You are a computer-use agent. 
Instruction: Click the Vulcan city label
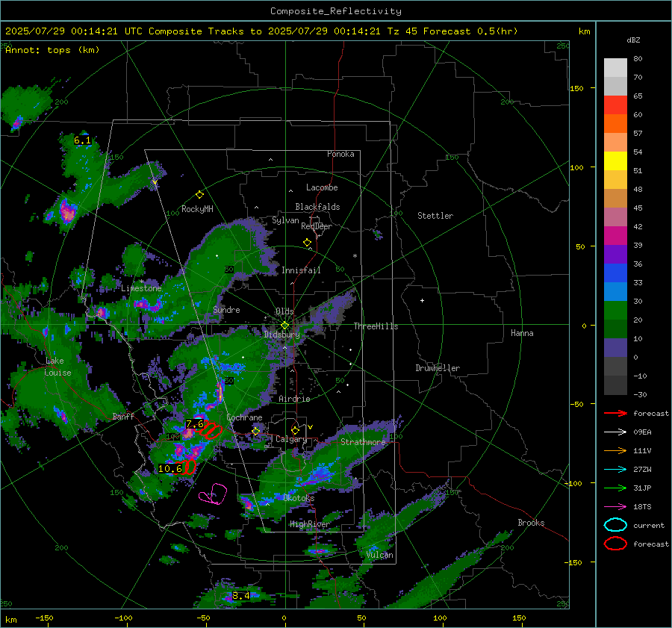point(379,555)
